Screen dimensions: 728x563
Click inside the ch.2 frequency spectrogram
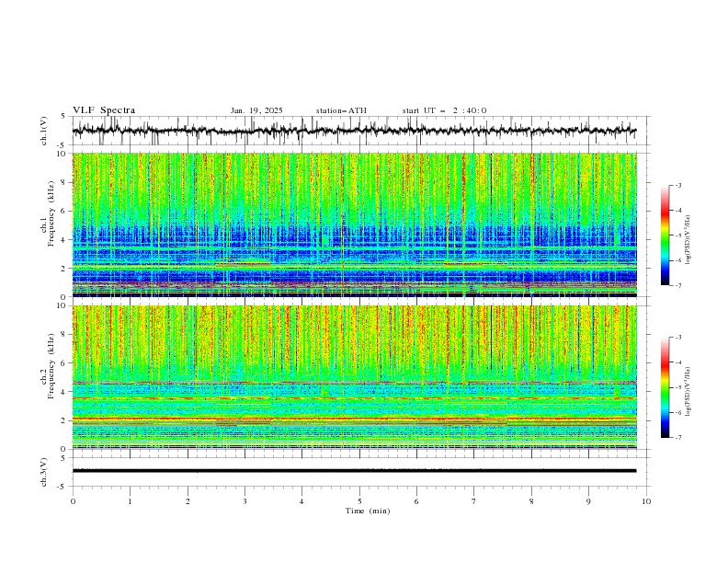pyautogui.click(x=354, y=377)
